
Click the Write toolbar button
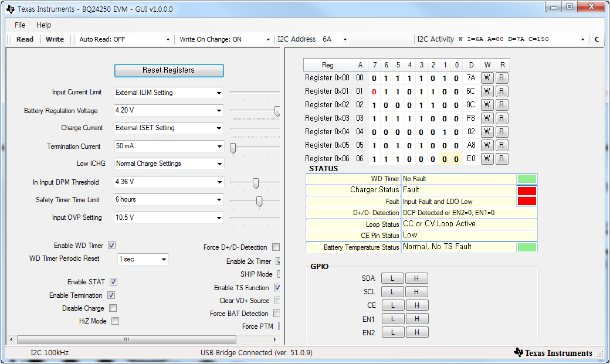click(x=55, y=39)
